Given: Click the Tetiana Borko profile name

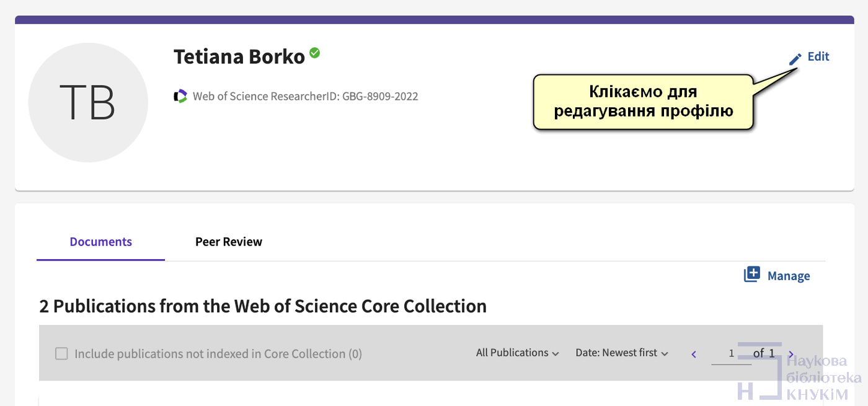Looking at the screenshot, I should (239, 57).
